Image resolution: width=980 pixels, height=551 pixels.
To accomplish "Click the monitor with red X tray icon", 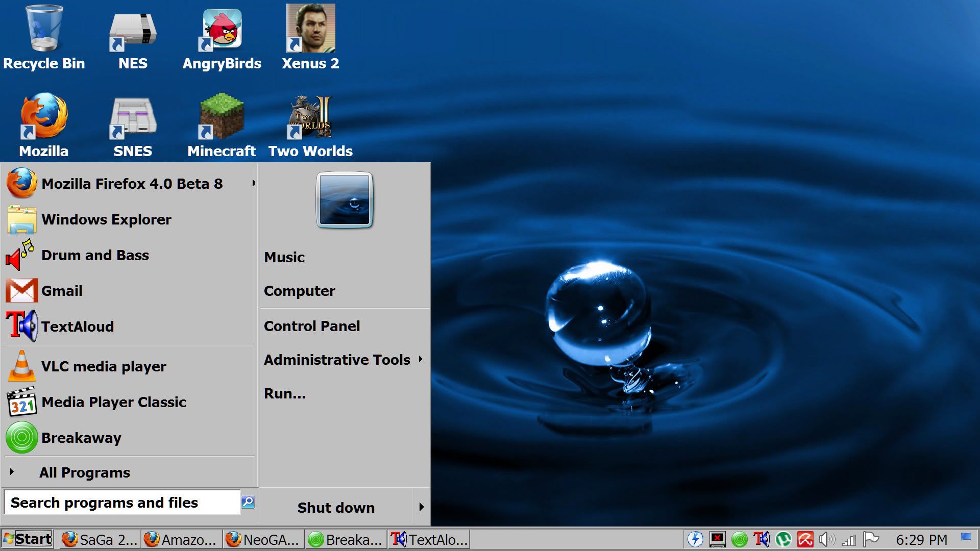I will click(717, 539).
